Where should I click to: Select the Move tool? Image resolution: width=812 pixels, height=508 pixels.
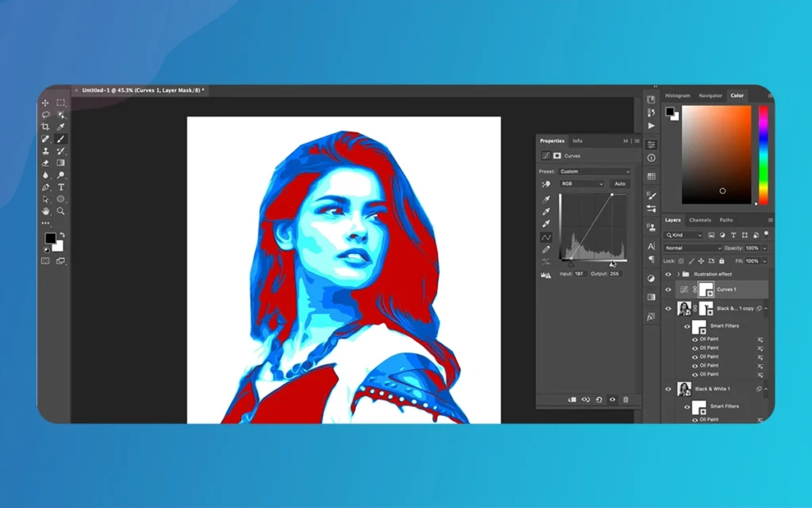click(x=45, y=103)
